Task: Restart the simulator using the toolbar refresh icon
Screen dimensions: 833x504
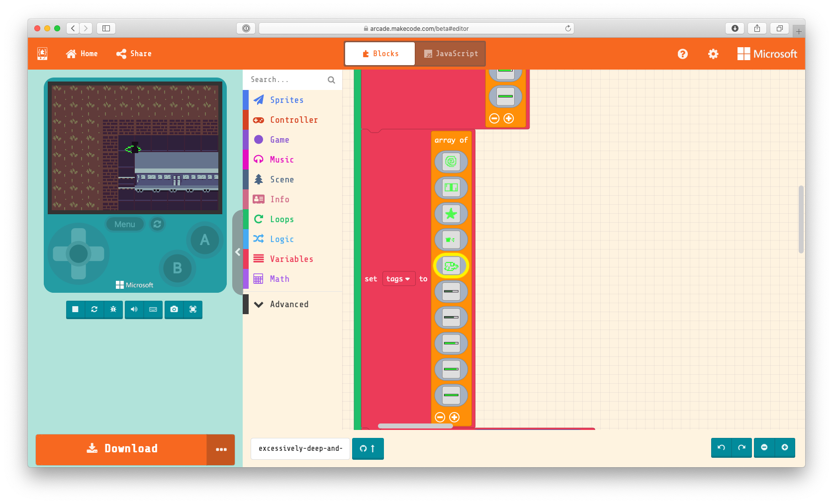Action: (x=94, y=309)
